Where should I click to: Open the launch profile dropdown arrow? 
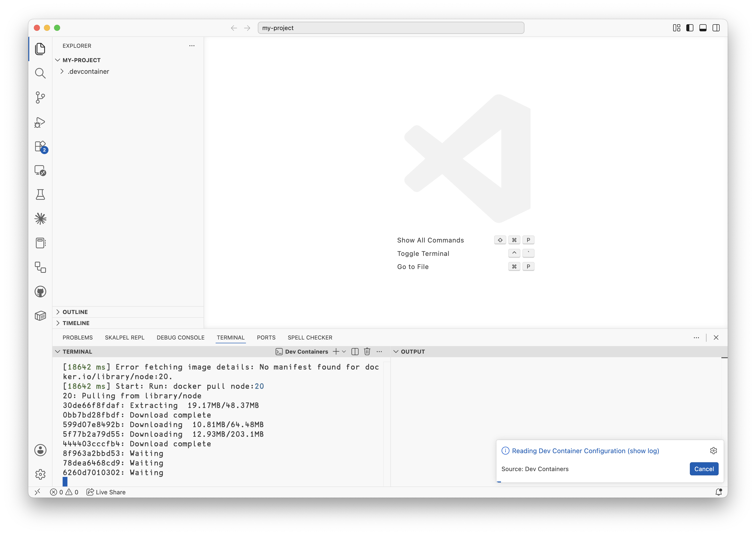click(344, 352)
